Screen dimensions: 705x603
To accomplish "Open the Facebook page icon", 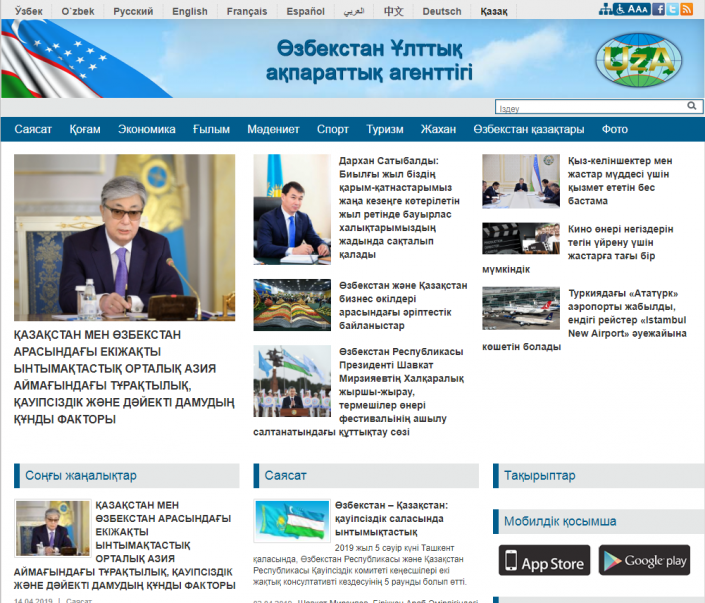I will coord(658,9).
